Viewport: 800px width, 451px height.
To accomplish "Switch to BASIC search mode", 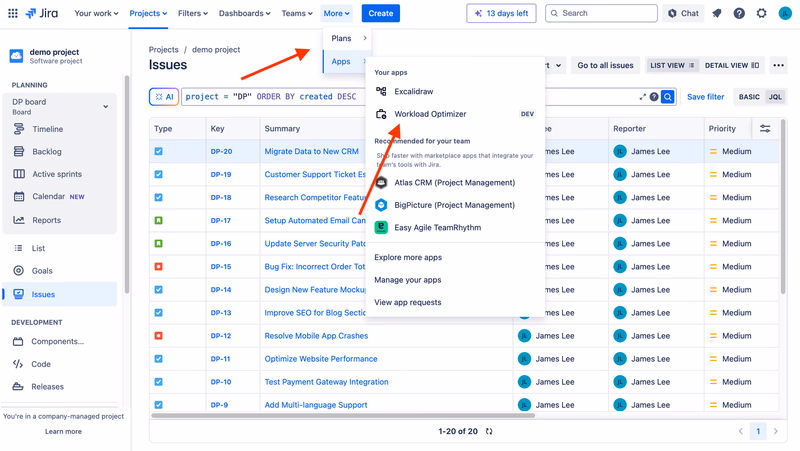I will coord(749,97).
